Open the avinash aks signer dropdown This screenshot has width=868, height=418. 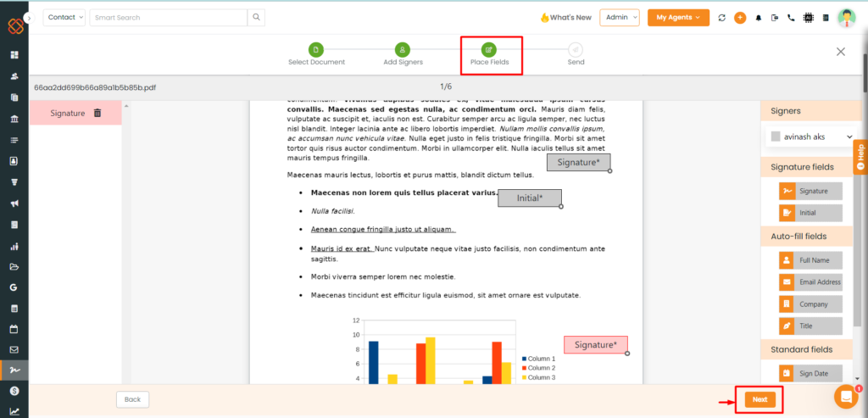tap(811, 137)
